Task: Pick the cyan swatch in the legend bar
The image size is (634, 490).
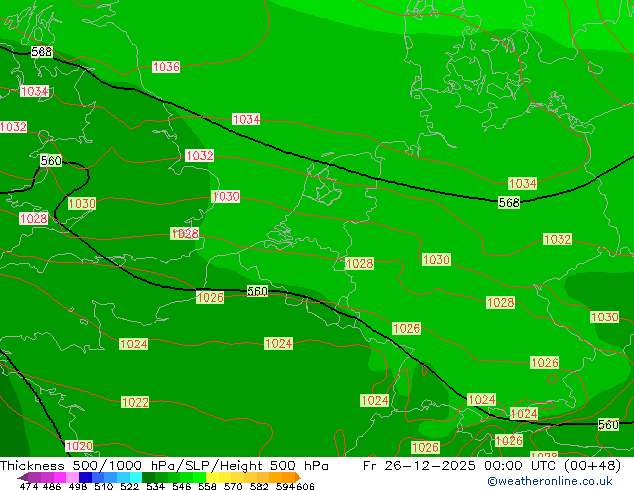Action: click(136, 477)
